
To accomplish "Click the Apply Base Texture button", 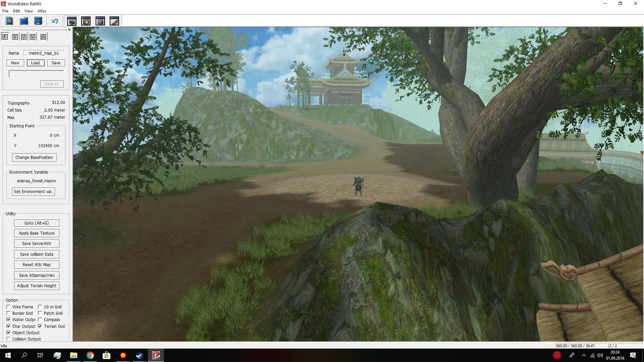I will (37, 233).
